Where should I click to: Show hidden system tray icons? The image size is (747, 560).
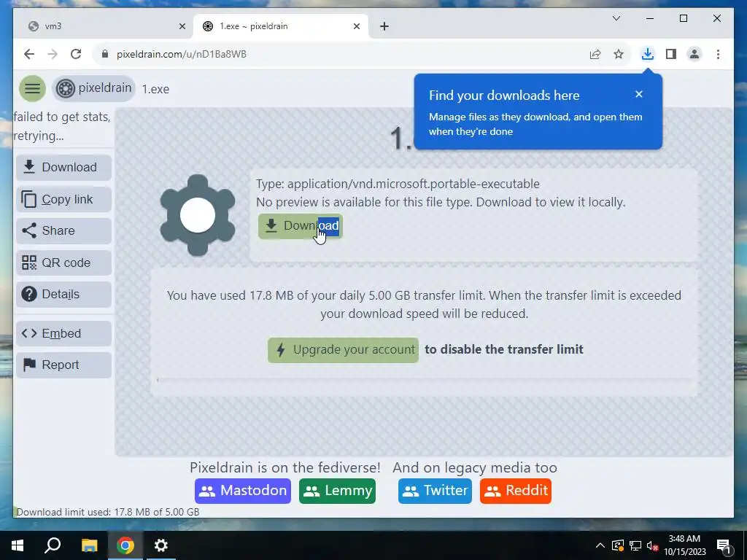coord(600,545)
